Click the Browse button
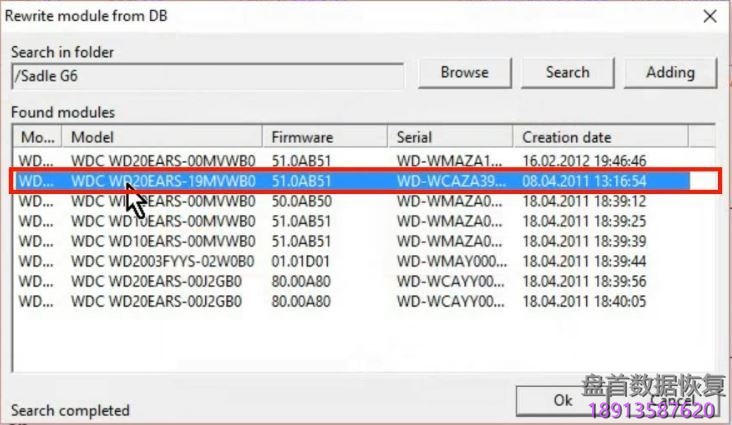The image size is (732, 425). tap(464, 73)
